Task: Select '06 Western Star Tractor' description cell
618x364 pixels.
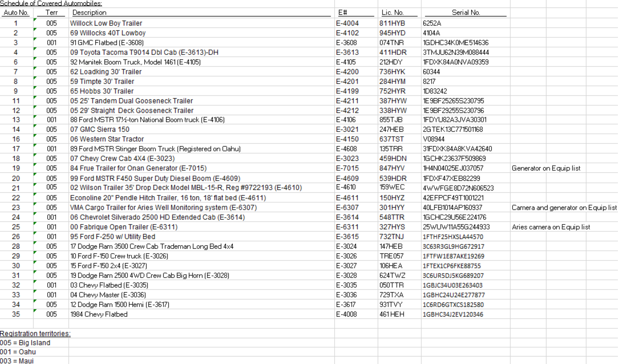Action: coord(107,139)
